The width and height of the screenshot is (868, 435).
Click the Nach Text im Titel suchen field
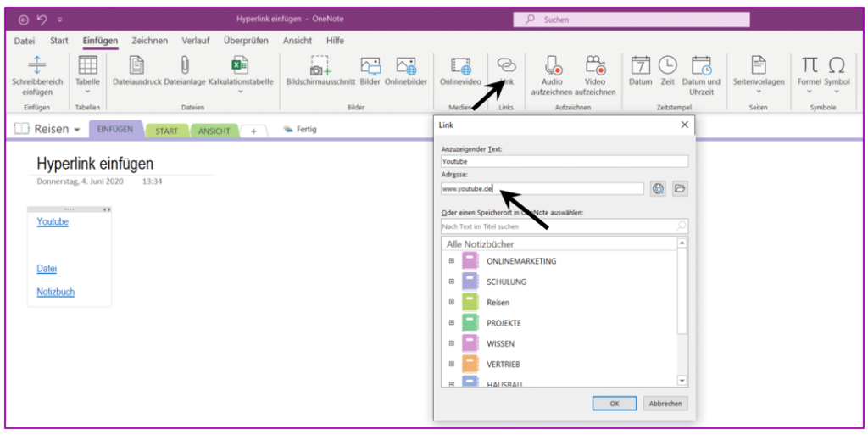pyautogui.click(x=565, y=226)
